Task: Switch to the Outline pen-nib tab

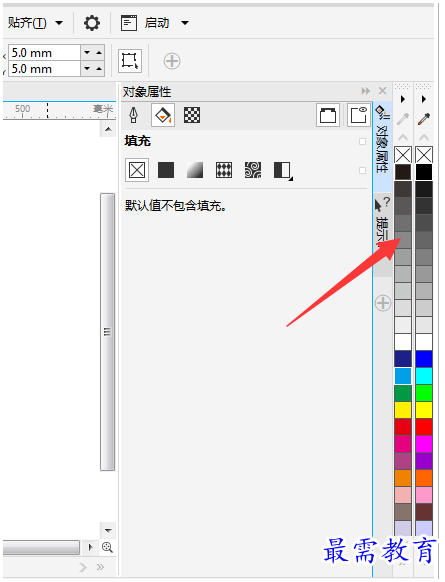Action: point(134,115)
